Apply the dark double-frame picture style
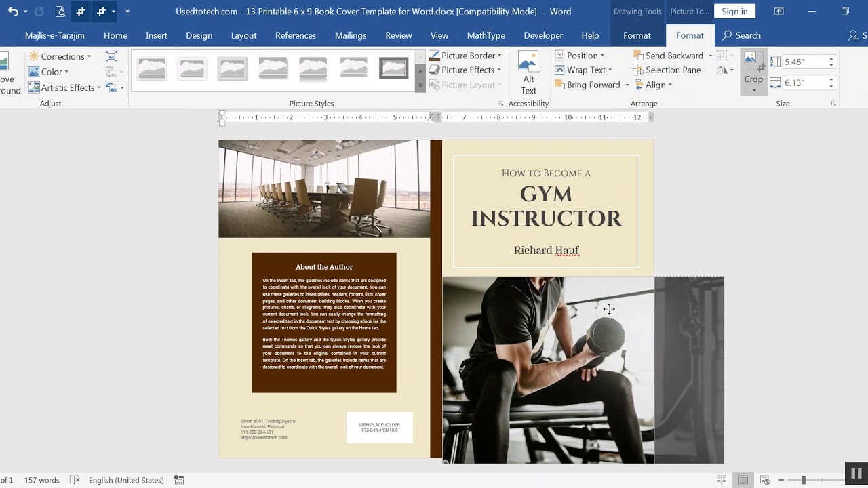Viewport: 868px width, 488px height. 393,68
